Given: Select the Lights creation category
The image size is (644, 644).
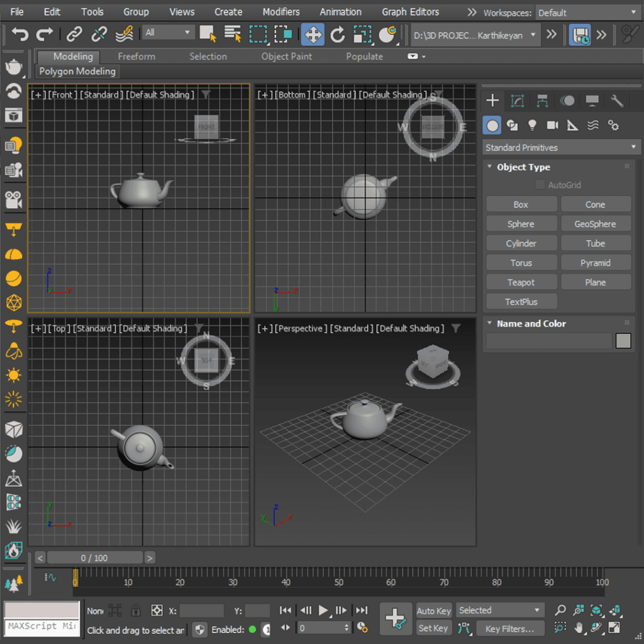Looking at the screenshot, I should click(532, 125).
